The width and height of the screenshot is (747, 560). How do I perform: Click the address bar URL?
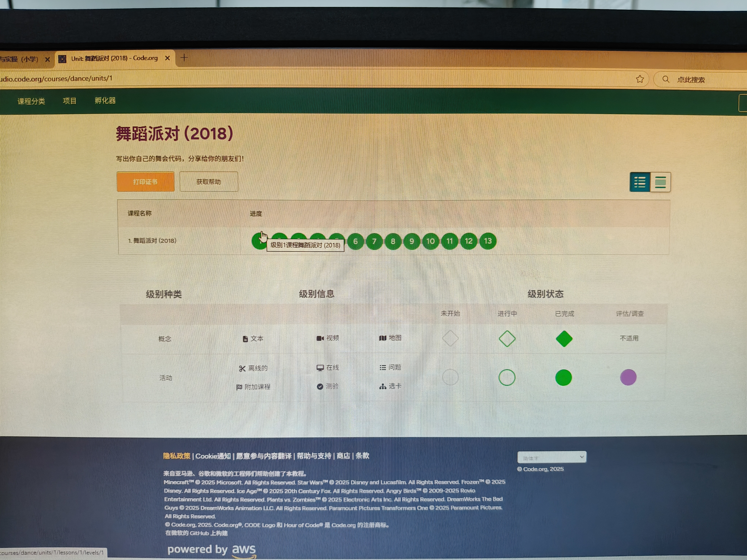(56, 79)
